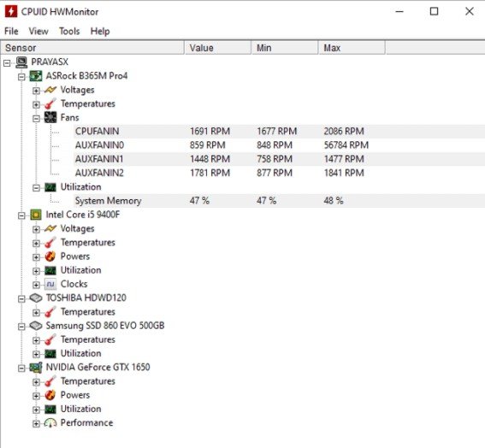485x448 pixels.
Task: Click the TOSHIBA HDWD120 drive icon
Action: point(36,298)
